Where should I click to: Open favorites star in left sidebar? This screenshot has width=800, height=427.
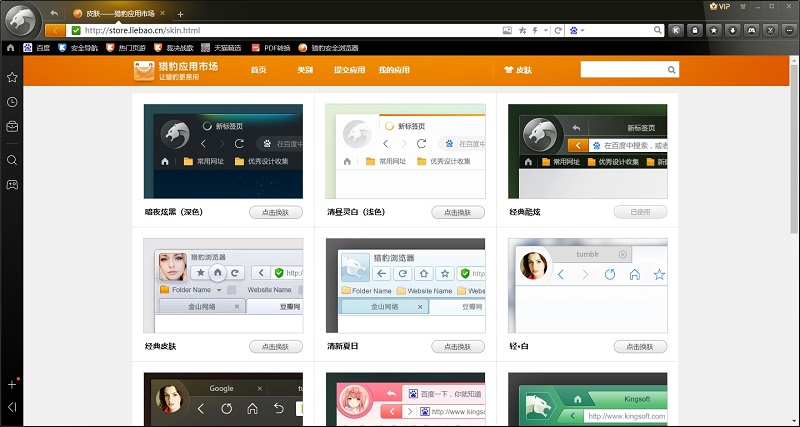[12, 77]
